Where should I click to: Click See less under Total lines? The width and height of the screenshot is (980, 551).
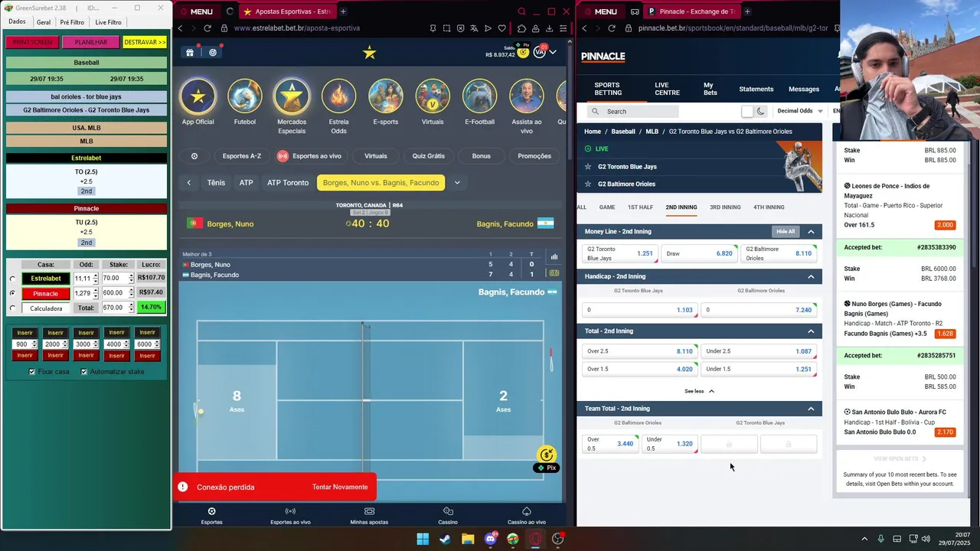[699, 391]
